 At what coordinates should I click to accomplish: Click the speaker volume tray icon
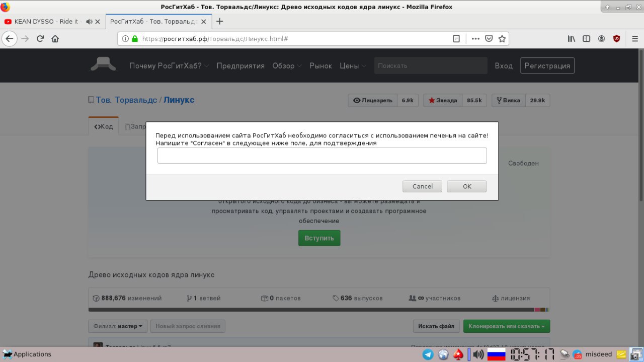tap(478, 354)
